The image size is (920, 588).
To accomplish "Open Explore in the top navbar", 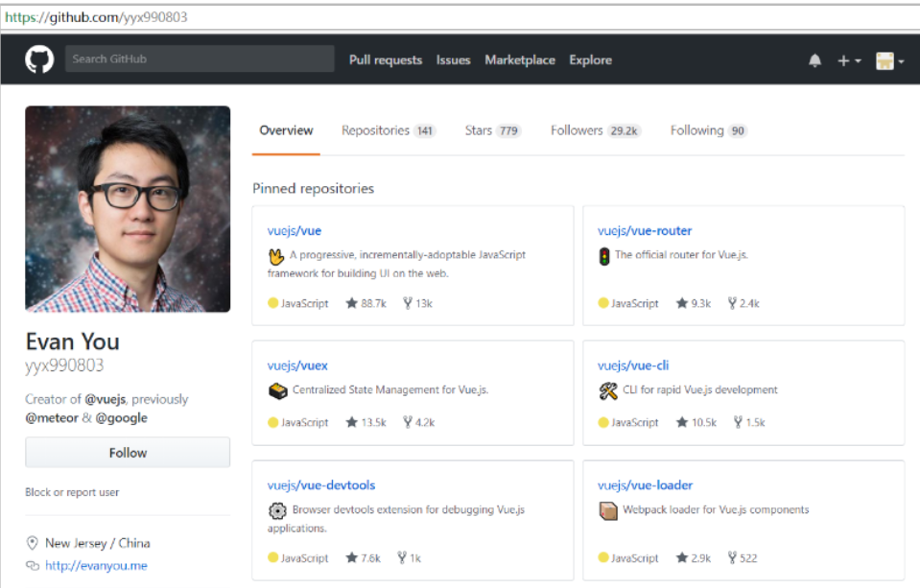I will click(x=590, y=59).
